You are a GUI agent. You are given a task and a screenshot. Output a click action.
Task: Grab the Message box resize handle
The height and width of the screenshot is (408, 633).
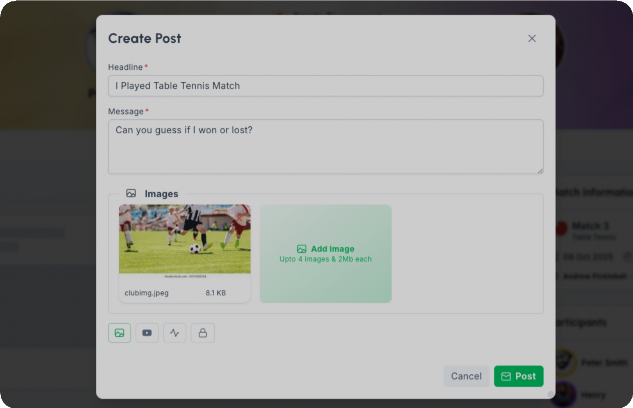539,170
